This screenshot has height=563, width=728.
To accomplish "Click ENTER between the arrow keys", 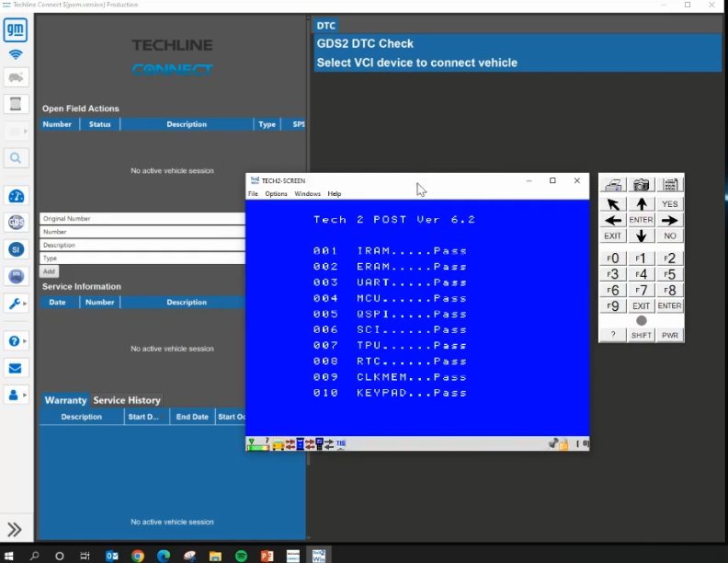I will click(642, 220).
